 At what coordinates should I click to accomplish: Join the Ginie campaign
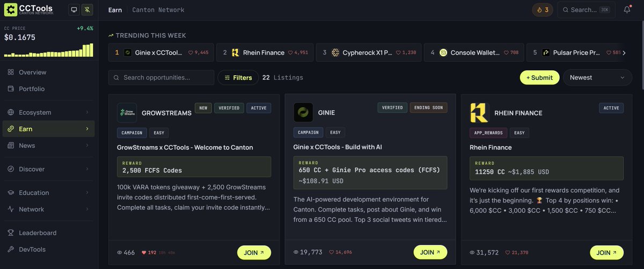(430, 252)
